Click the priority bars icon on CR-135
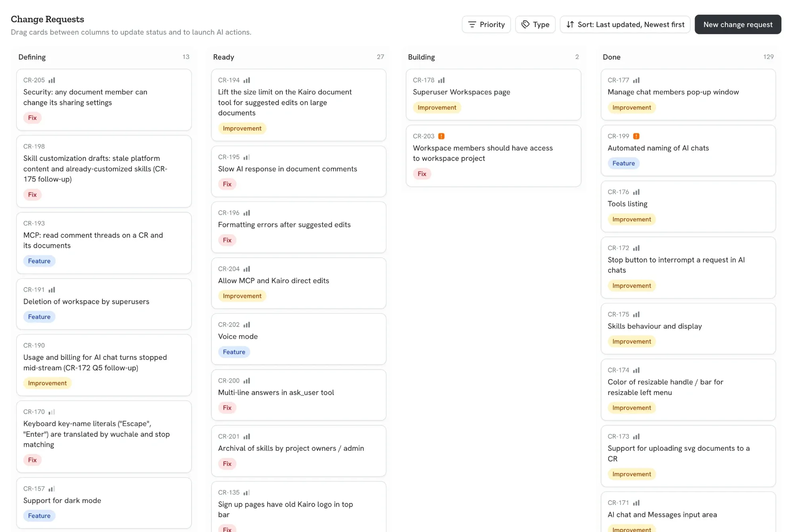Screen dimensions: 795x532 click(247, 493)
